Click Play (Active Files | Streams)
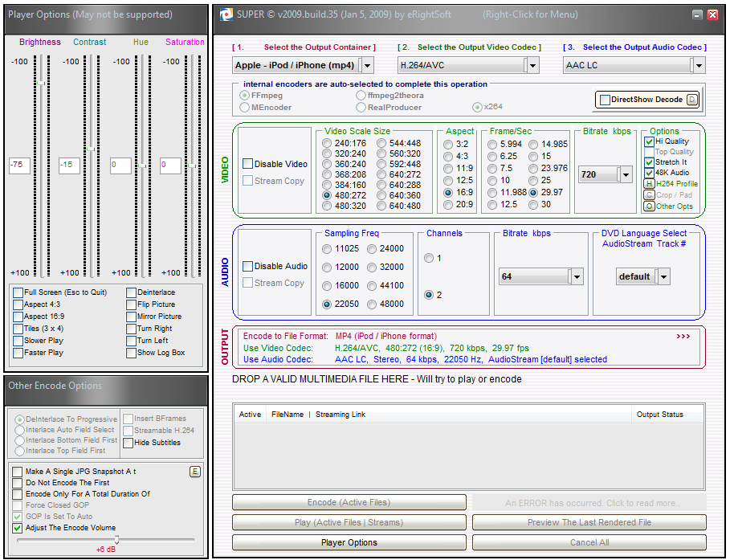Screen dimensions: 730x560 tap(349, 522)
